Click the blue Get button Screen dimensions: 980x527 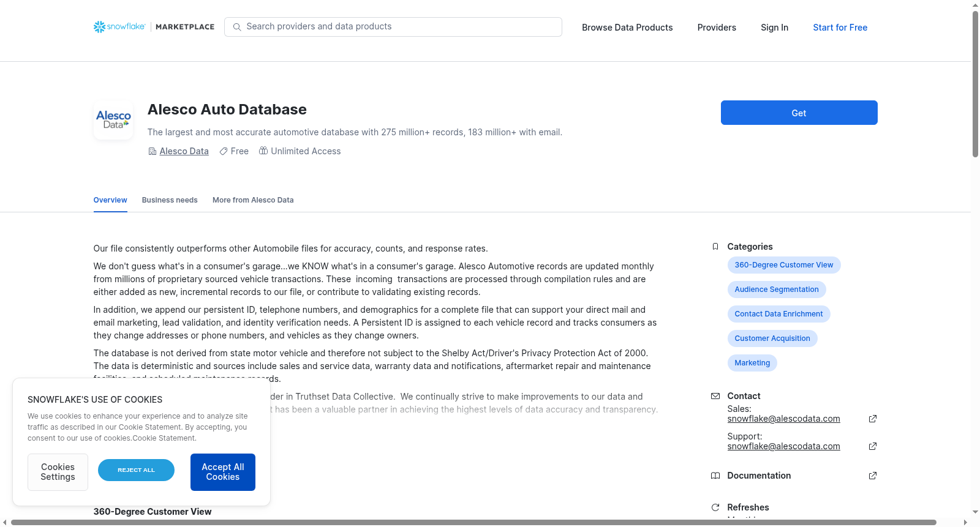pos(799,113)
